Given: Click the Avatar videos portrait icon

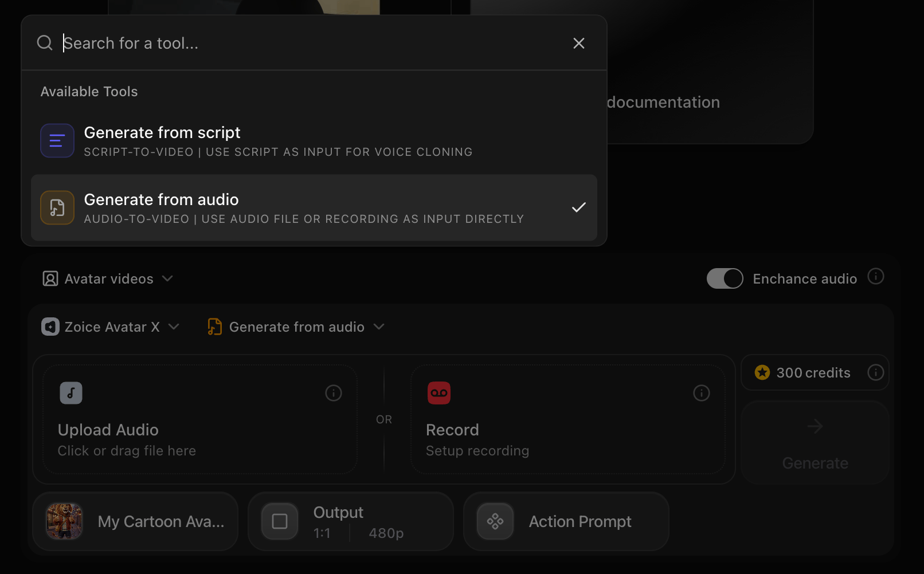Looking at the screenshot, I should (x=50, y=279).
